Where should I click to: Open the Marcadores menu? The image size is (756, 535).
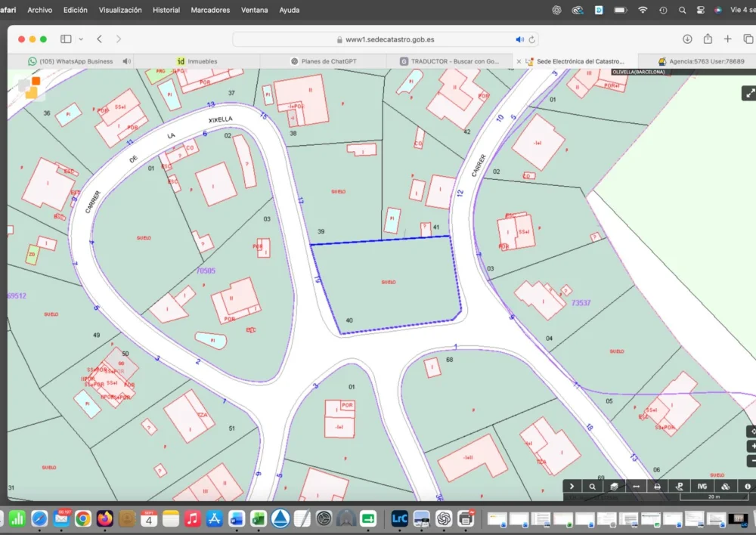210,10
